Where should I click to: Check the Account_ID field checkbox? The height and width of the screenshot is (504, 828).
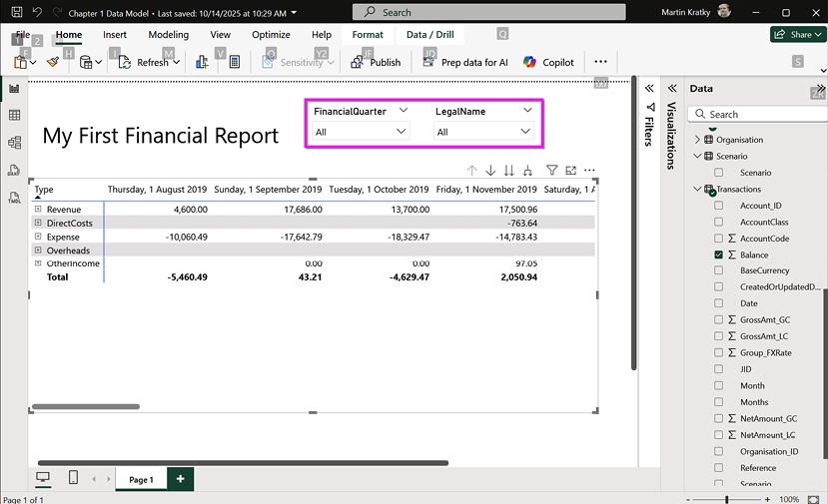pyautogui.click(x=719, y=206)
